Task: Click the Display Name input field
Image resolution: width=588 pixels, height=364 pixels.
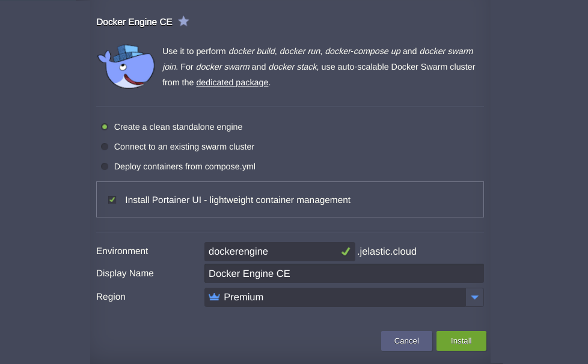Action: [344, 273]
